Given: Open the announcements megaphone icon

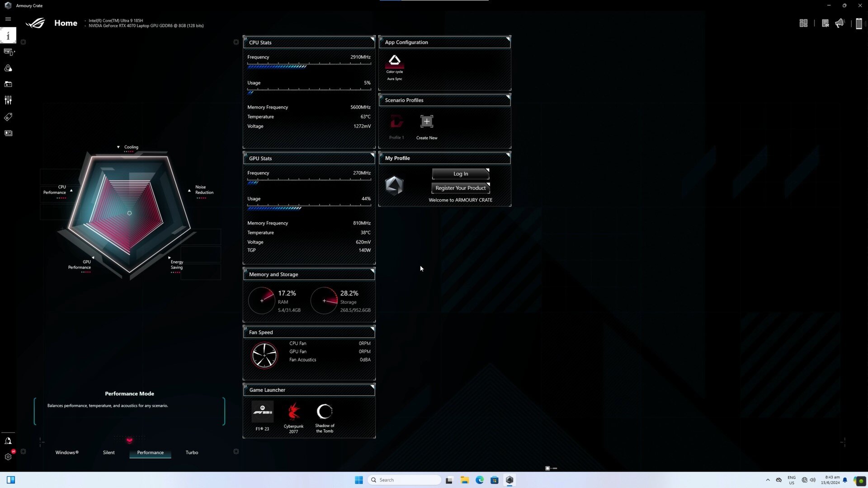Looking at the screenshot, I should pyautogui.click(x=840, y=23).
